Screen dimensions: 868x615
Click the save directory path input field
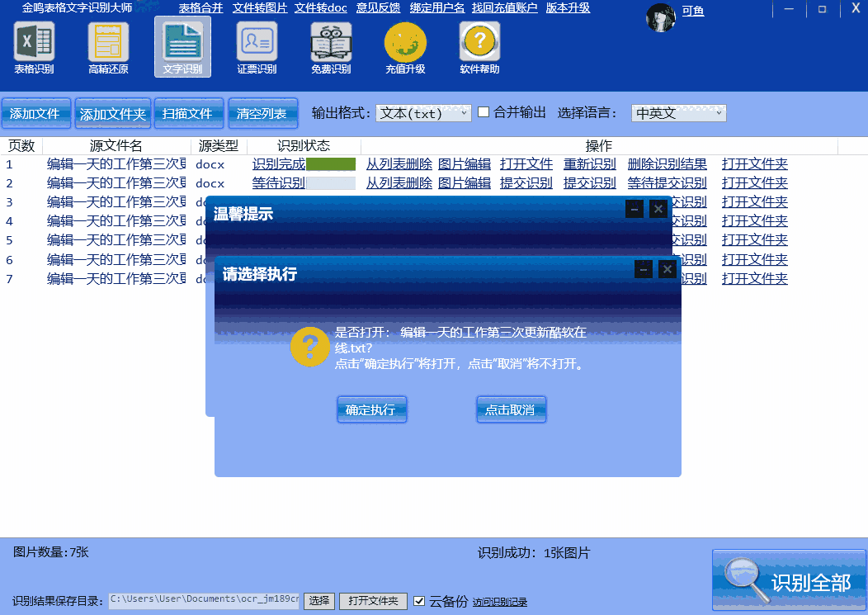pyautogui.click(x=204, y=601)
